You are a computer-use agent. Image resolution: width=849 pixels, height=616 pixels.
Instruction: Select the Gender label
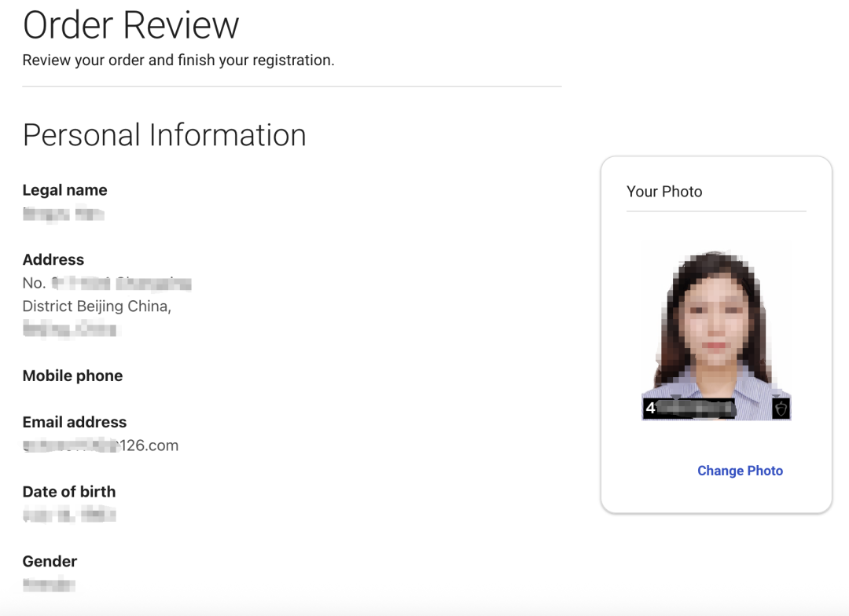[x=50, y=562]
